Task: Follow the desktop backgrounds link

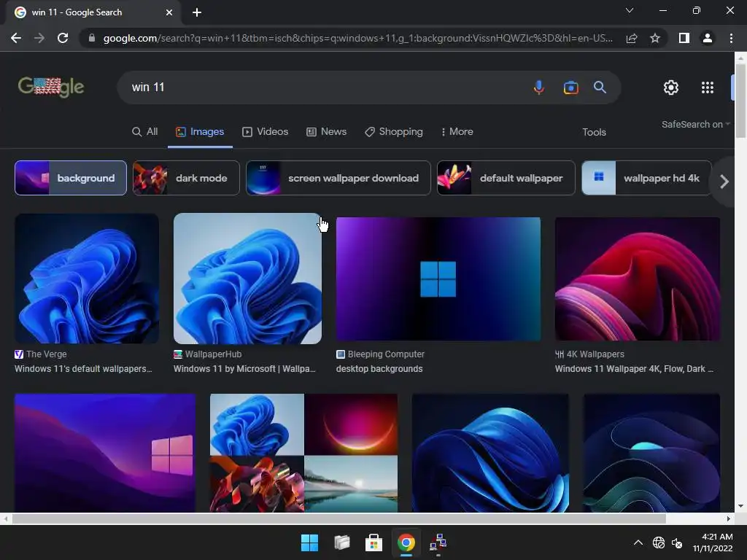Action: pos(379,369)
